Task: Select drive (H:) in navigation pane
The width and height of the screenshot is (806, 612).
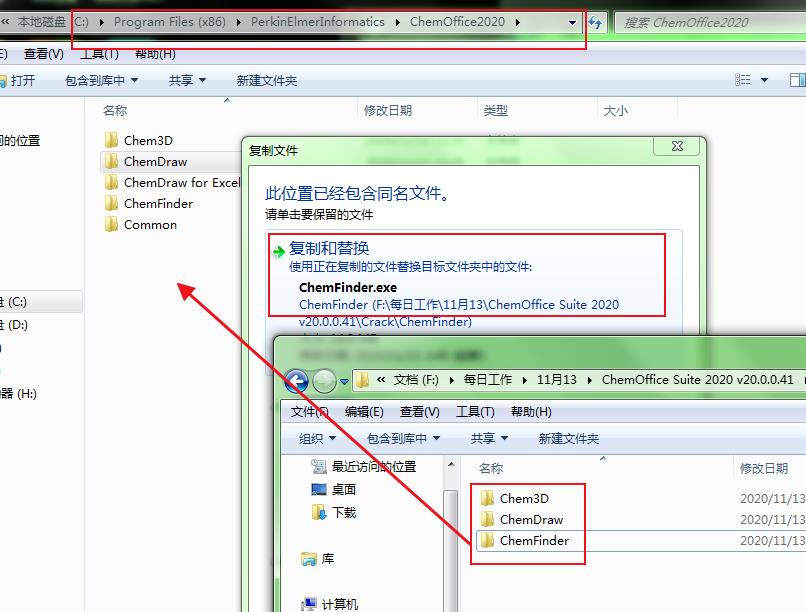Action: click(19, 394)
